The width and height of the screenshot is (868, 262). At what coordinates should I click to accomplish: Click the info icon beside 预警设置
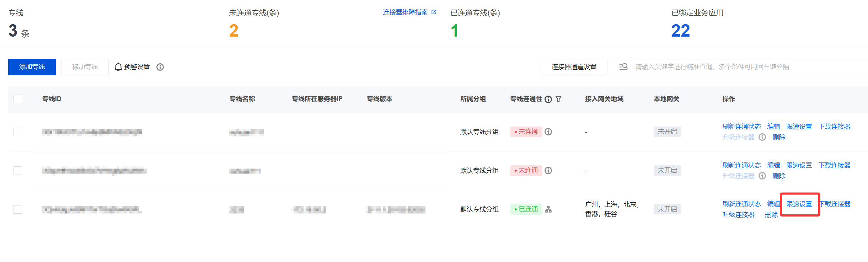160,67
